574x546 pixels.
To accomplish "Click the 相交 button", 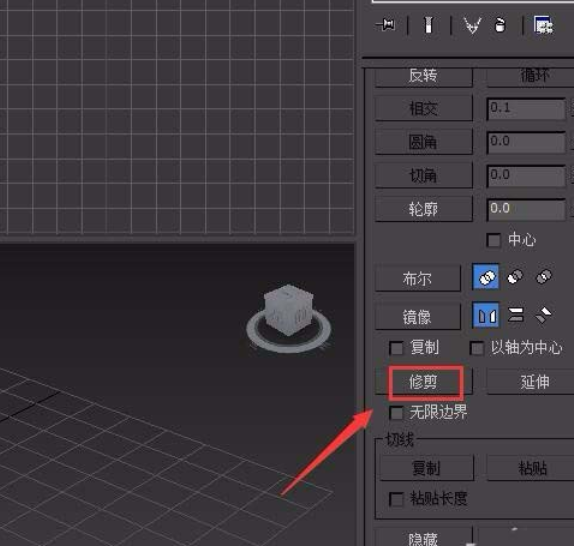I will coord(424,108).
